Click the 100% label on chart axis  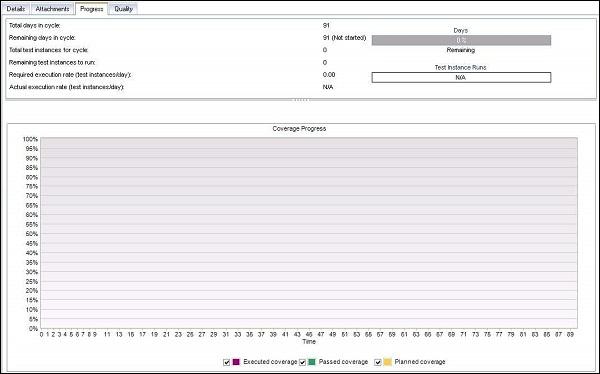[30, 139]
